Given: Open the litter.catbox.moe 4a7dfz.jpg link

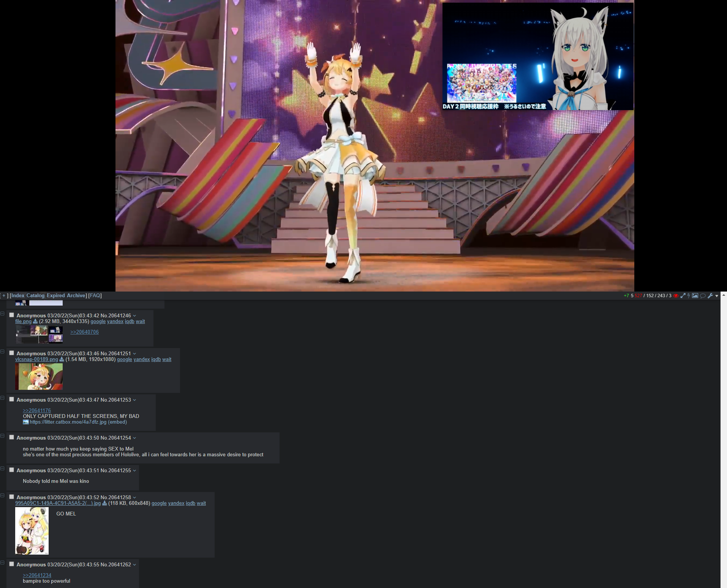Looking at the screenshot, I should pyautogui.click(x=68, y=422).
